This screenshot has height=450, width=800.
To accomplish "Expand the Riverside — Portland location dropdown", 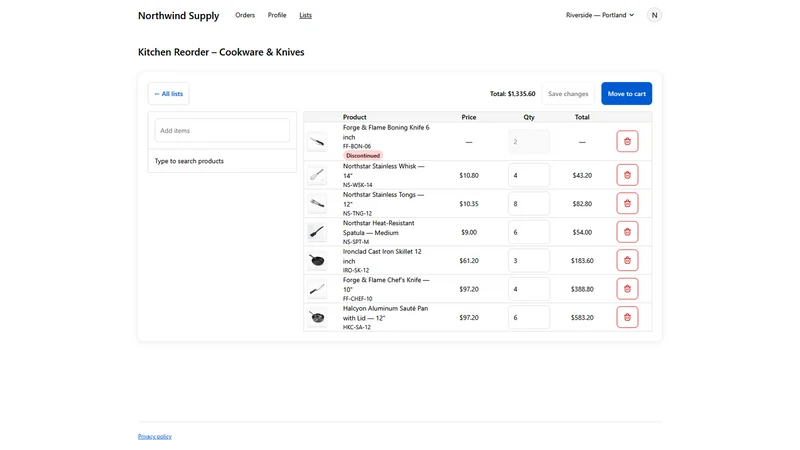I will [599, 15].
